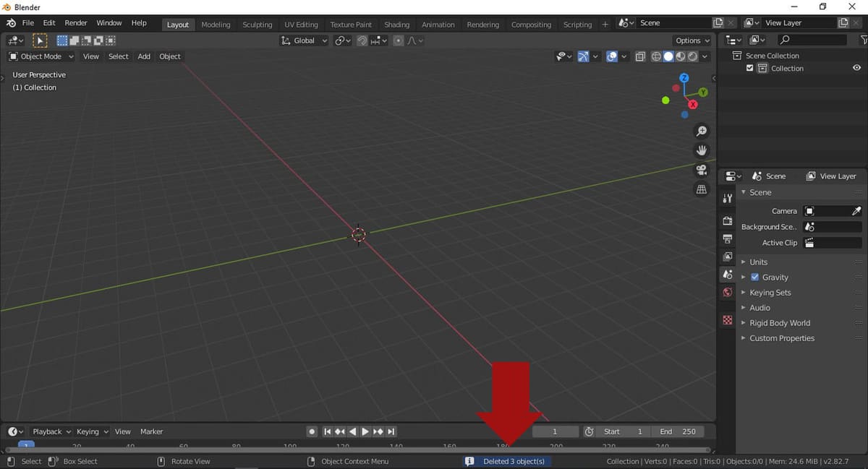
Task: Play the animation forward
Action: point(365,431)
